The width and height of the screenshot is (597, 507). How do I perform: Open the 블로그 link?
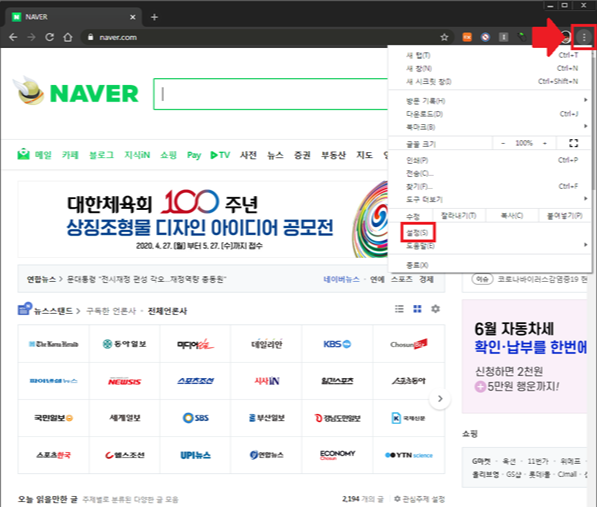coord(101,155)
